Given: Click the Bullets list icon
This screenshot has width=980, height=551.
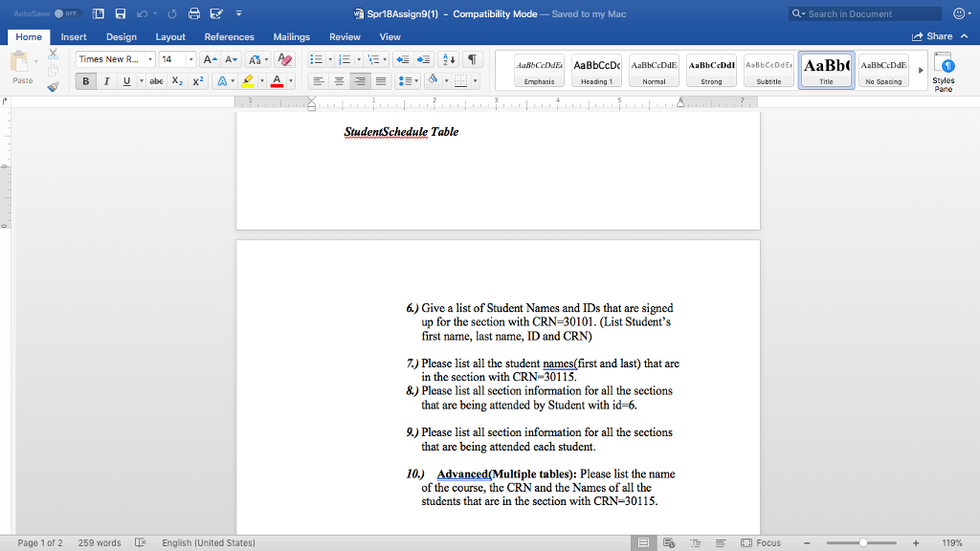Looking at the screenshot, I should pos(316,59).
